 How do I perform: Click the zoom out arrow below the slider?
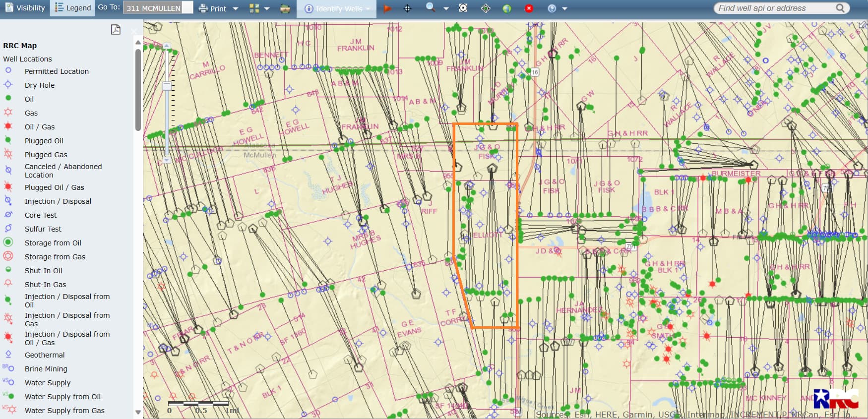coord(167,160)
